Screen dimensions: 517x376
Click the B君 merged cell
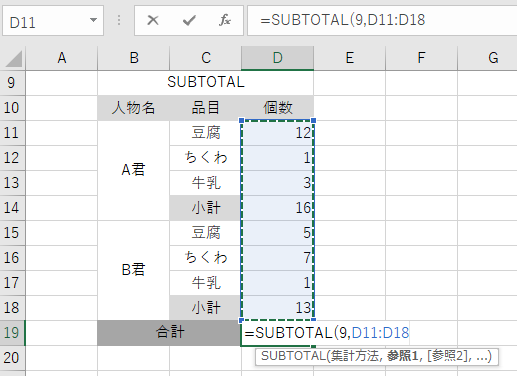click(134, 270)
